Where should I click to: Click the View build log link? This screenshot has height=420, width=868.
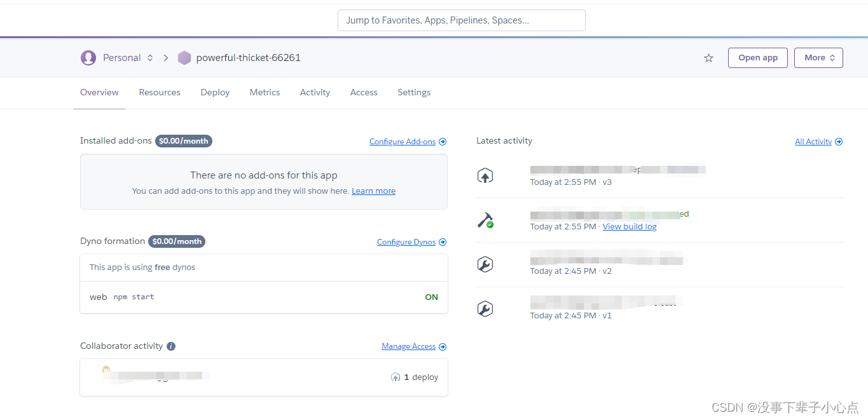point(630,227)
